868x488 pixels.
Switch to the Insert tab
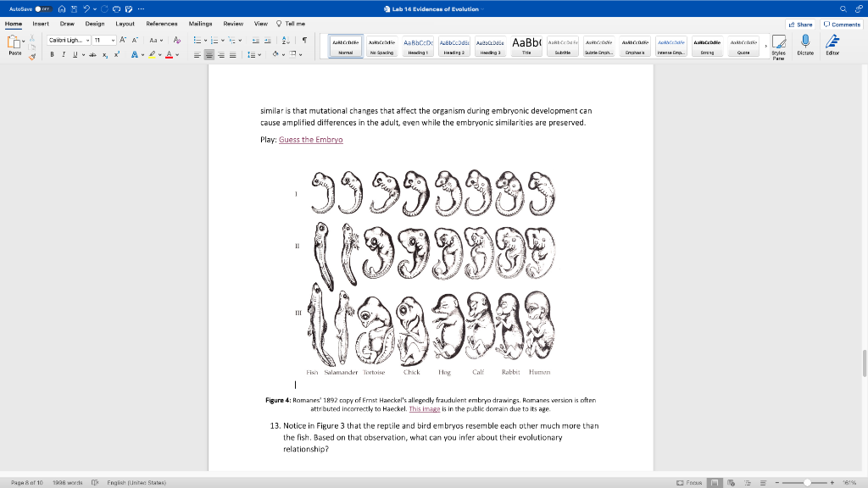(41, 24)
